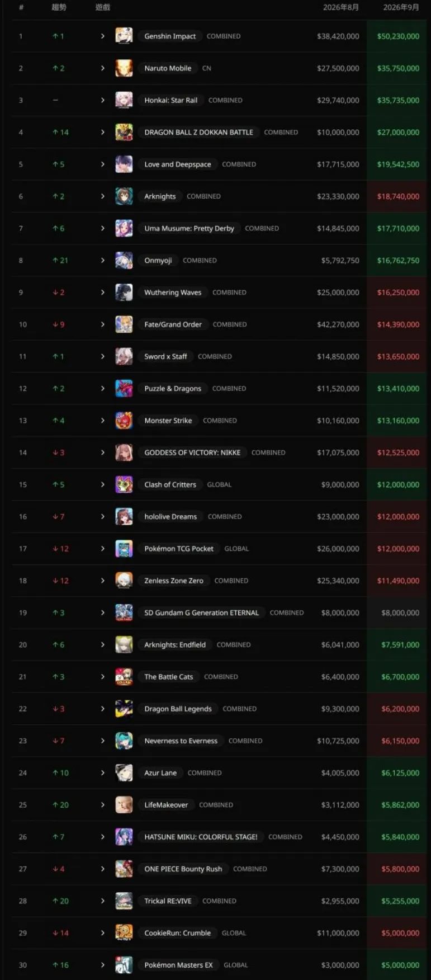Image resolution: width=431 pixels, height=980 pixels.
Task: Sort by the 2026年8月 column header
Action: coord(341,7)
